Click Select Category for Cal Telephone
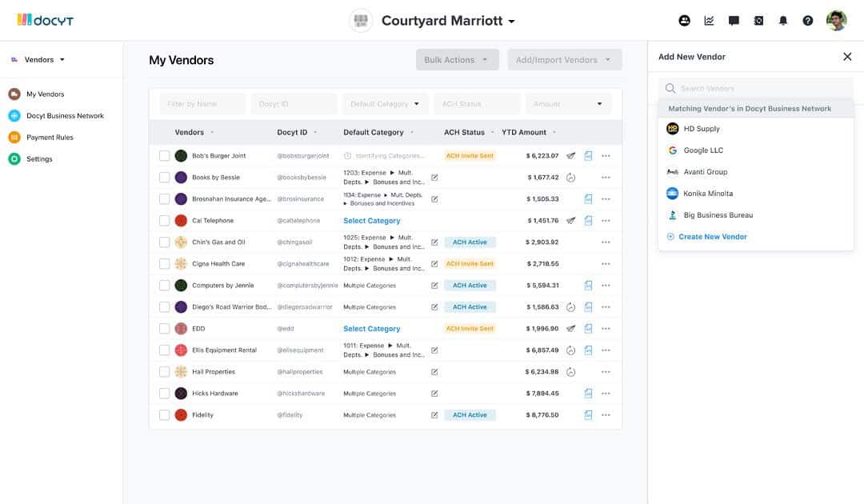864x504 pixels. click(372, 220)
